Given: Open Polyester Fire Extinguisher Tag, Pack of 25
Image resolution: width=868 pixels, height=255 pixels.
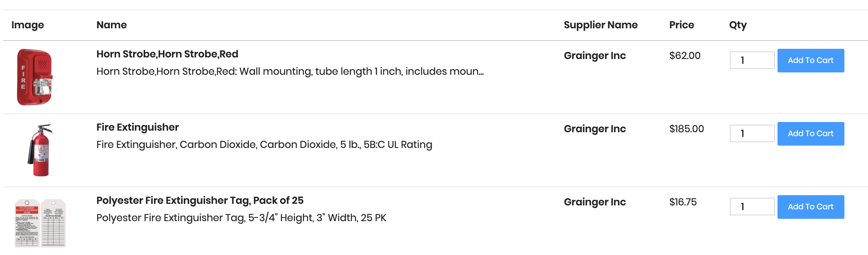Looking at the screenshot, I should (x=200, y=201).
